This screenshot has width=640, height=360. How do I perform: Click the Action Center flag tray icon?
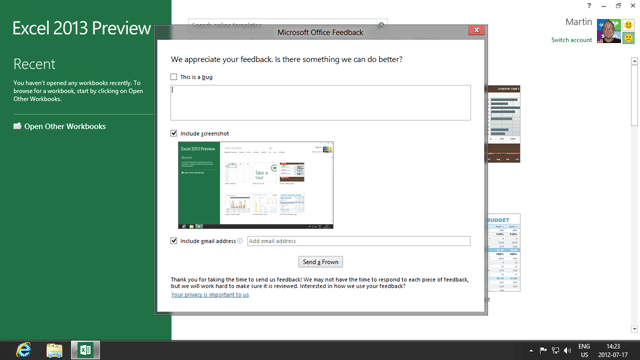click(543, 350)
